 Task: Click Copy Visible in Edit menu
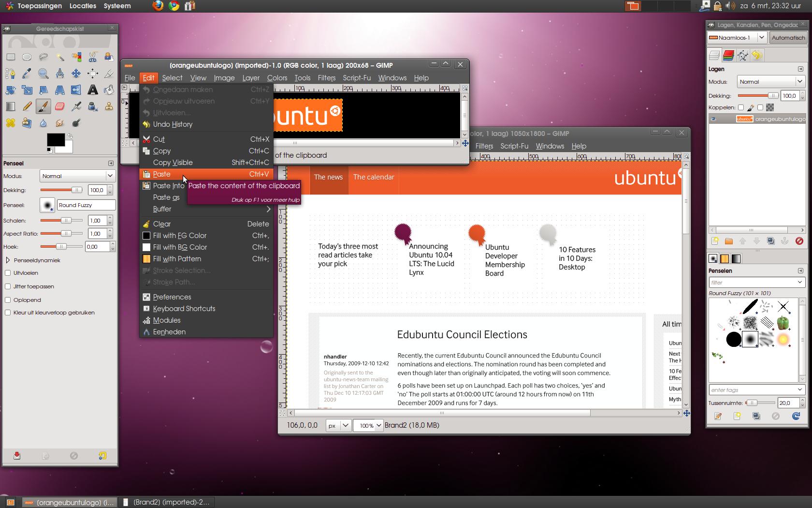[206, 163]
